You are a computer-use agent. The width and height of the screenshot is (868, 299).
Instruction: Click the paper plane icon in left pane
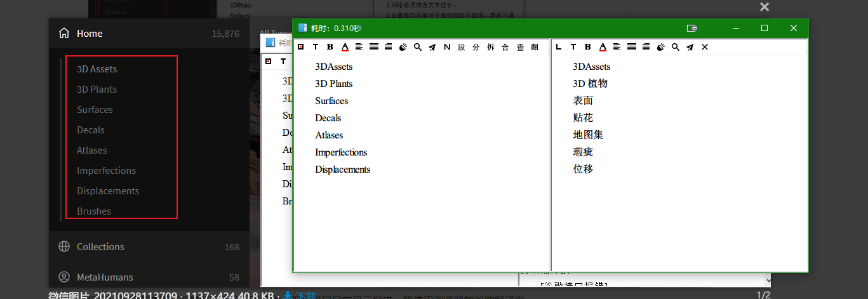pos(432,47)
